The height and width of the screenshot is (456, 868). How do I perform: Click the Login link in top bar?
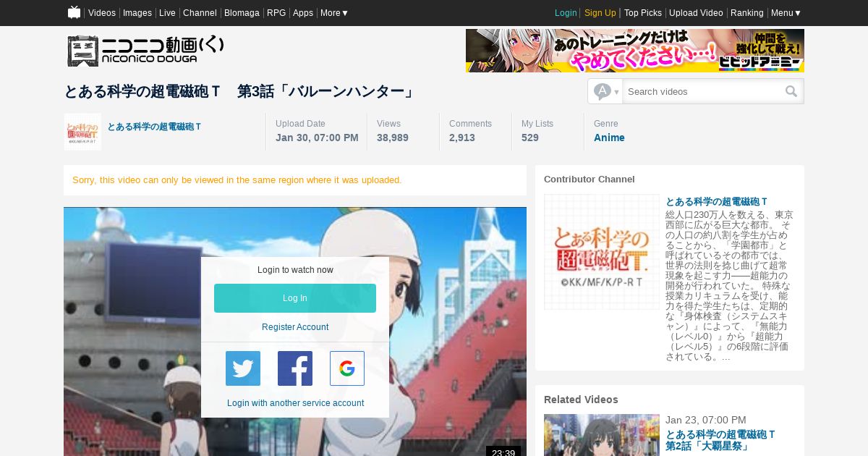click(x=566, y=13)
